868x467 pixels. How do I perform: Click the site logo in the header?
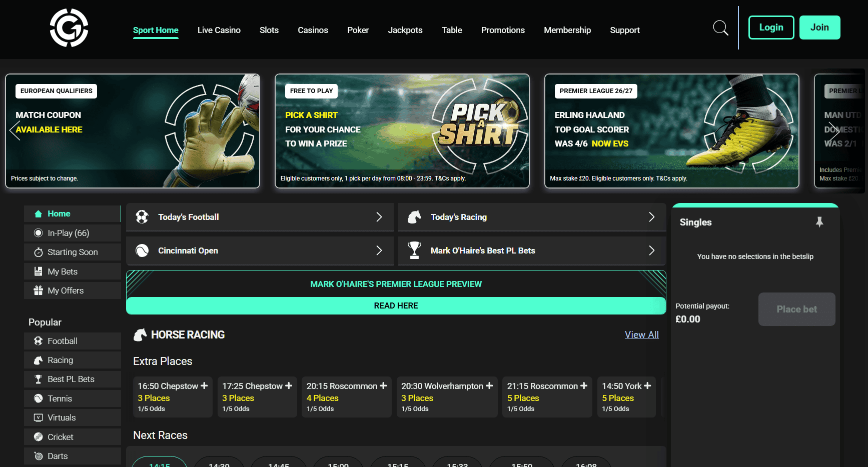69,28
